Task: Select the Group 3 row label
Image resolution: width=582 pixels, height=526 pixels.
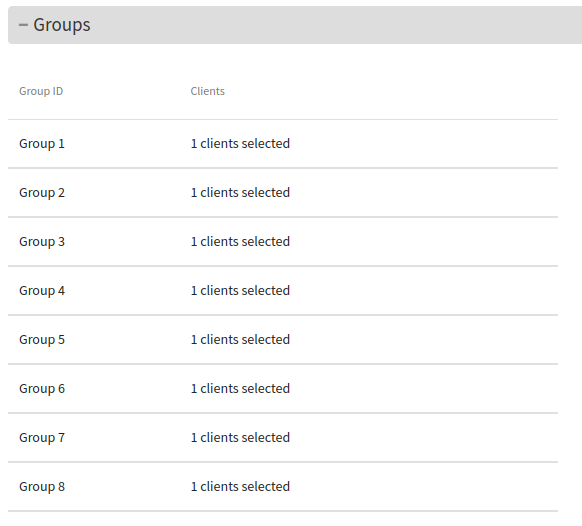Action: (x=42, y=242)
